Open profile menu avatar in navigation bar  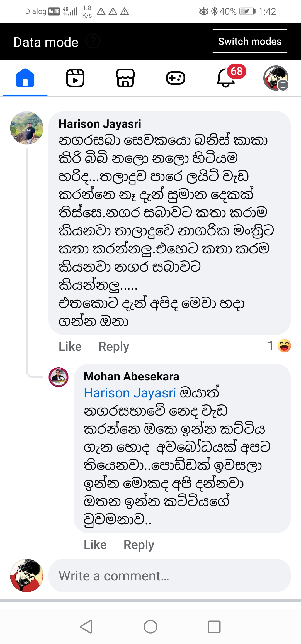point(276,78)
